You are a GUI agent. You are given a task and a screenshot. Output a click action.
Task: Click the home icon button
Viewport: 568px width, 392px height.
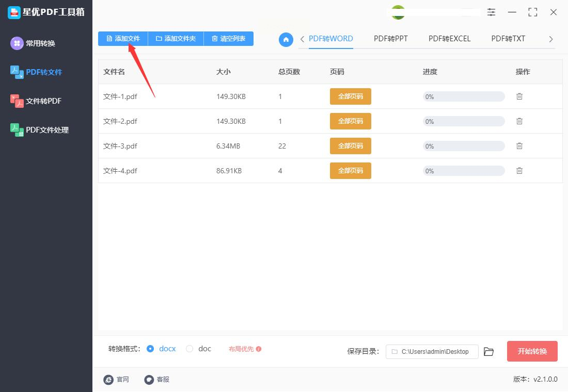point(286,39)
